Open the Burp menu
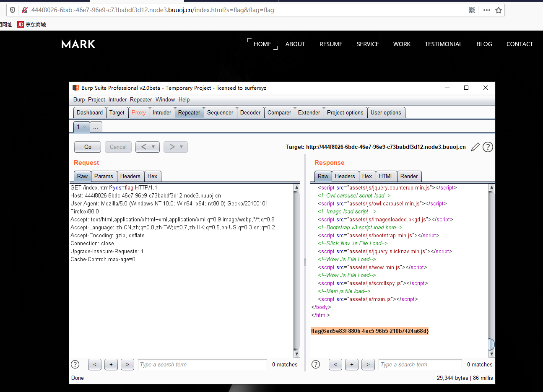 point(79,100)
